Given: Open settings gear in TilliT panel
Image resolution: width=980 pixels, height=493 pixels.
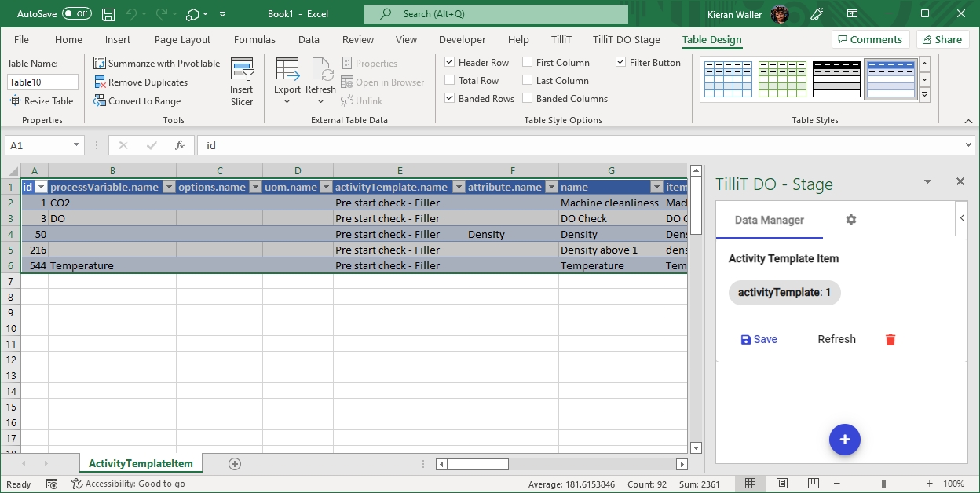Looking at the screenshot, I should (x=850, y=220).
